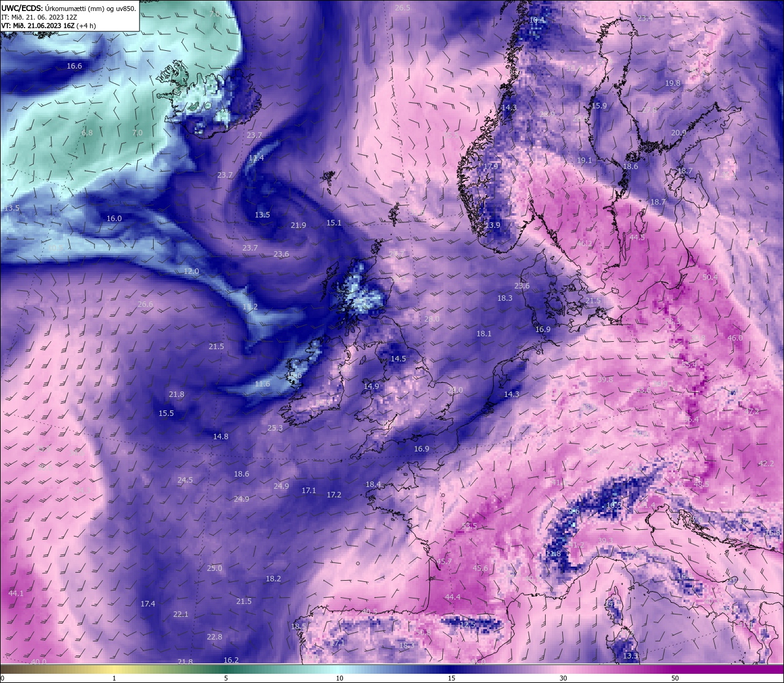Screen dimensions: 784x683
Task: Click the map value "39.8" over Germany
Action: coord(605,380)
